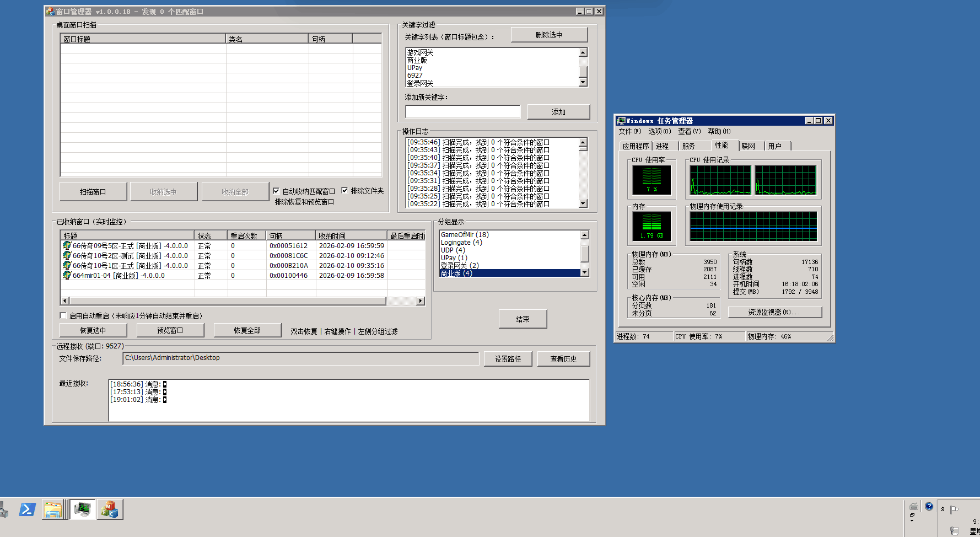Click the MFC blocks taskbar icon
This screenshot has width=980, height=537.
click(110, 509)
